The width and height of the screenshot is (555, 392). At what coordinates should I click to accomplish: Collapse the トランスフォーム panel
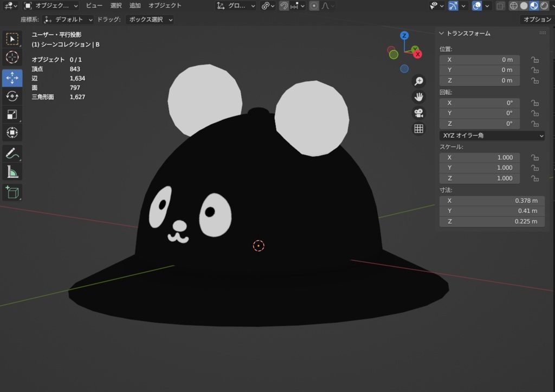442,34
